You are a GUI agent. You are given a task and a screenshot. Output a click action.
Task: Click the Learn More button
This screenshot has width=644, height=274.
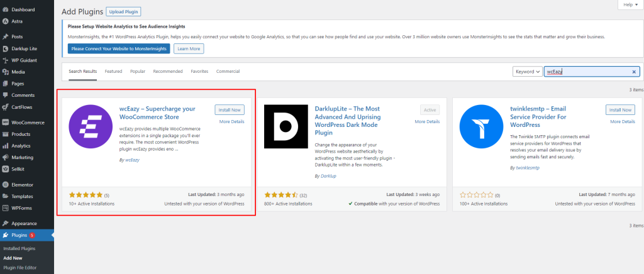[x=189, y=49]
